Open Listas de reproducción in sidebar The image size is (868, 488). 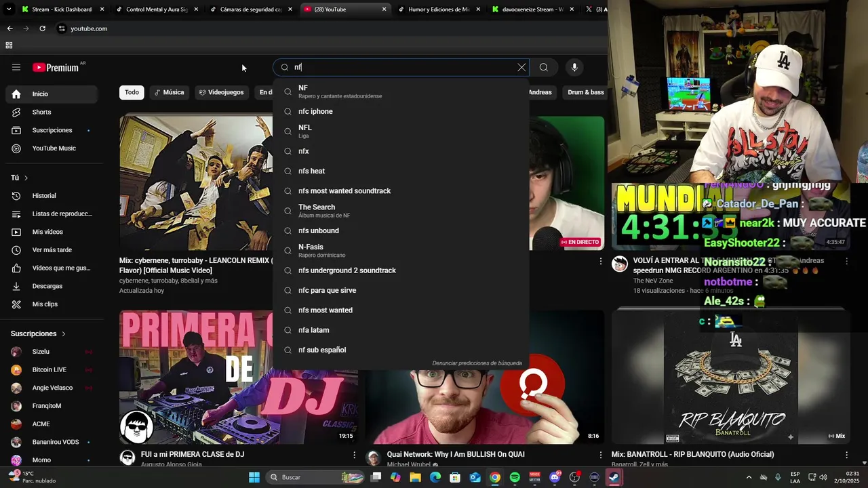tap(52, 214)
